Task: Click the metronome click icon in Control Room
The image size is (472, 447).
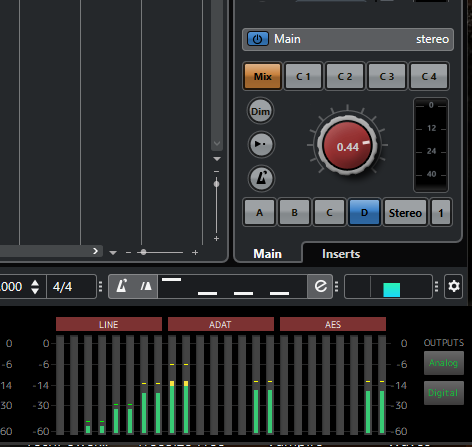Action: [261, 178]
